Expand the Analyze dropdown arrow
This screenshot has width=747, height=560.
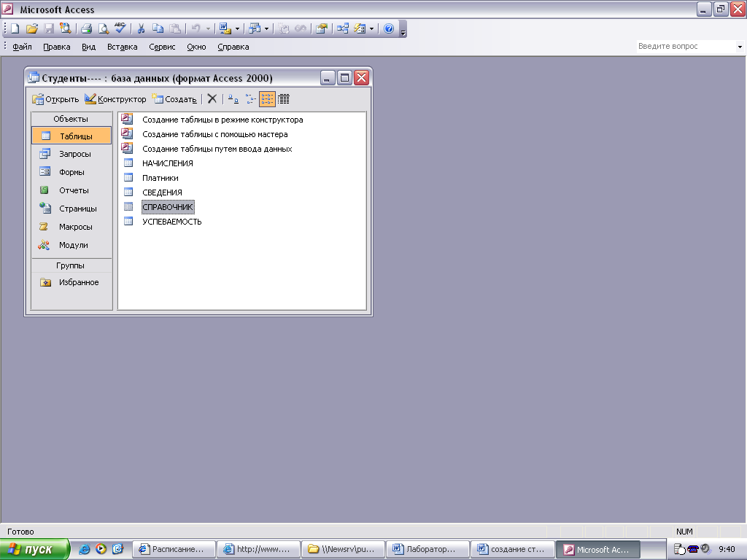tap(266, 28)
